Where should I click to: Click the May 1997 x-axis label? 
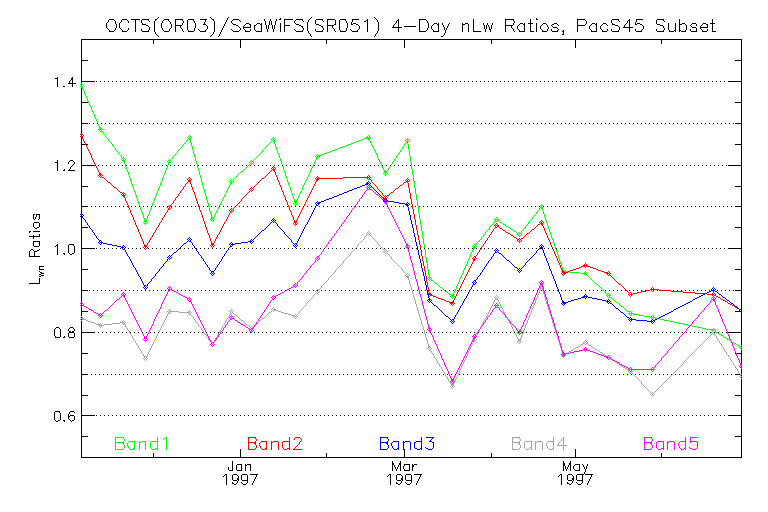[x=575, y=473]
